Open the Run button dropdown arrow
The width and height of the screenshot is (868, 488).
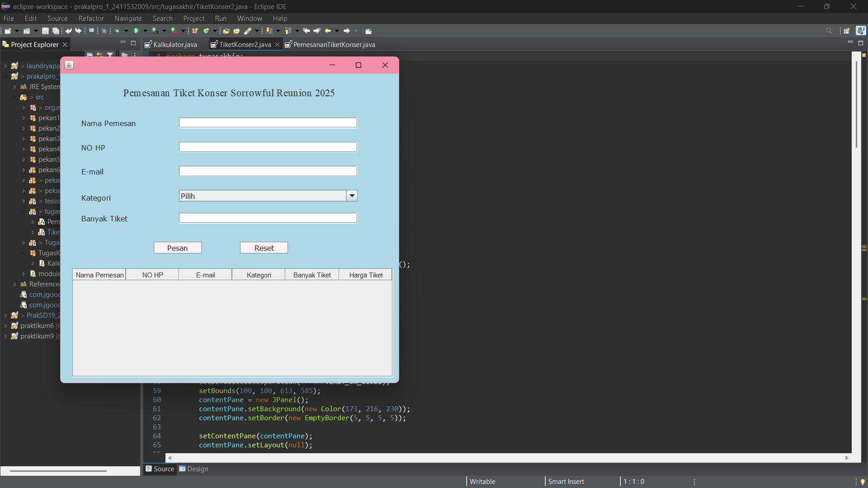145,31
